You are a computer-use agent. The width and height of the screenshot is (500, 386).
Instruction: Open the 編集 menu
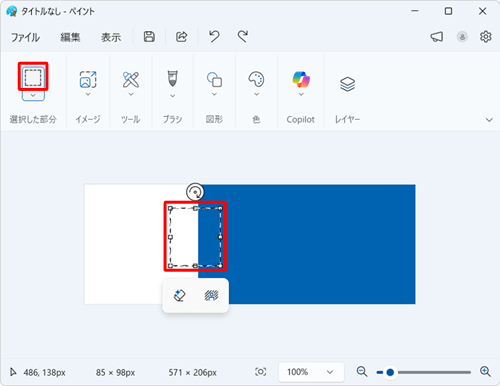click(x=70, y=37)
